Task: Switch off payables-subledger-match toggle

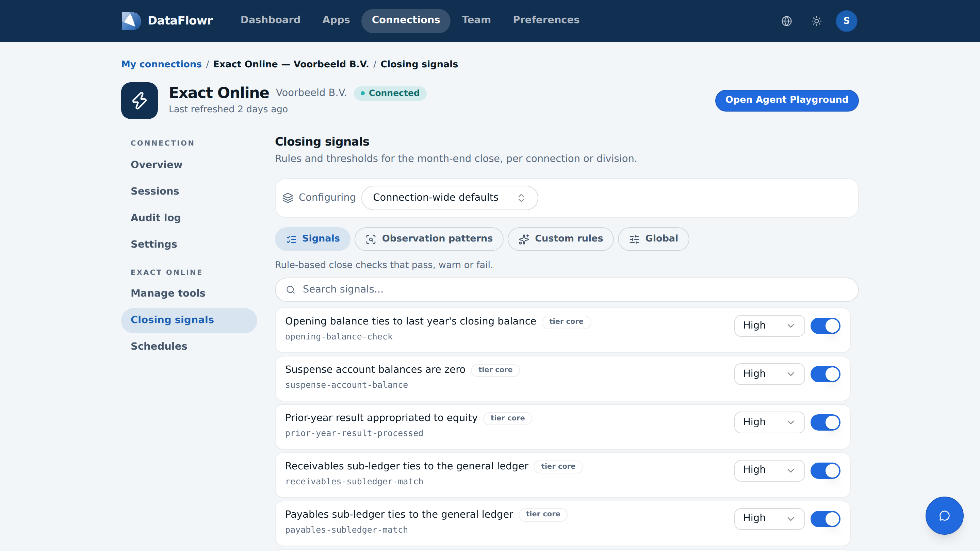Action: (825, 519)
